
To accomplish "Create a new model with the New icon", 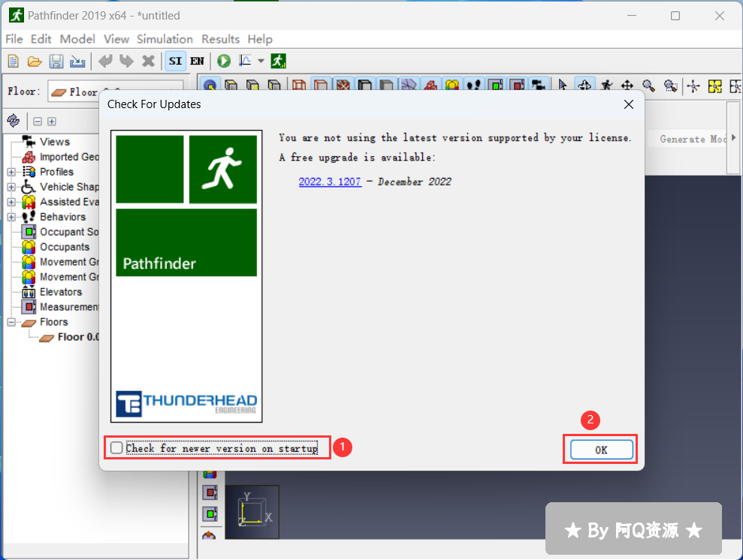I will (14, 61).
